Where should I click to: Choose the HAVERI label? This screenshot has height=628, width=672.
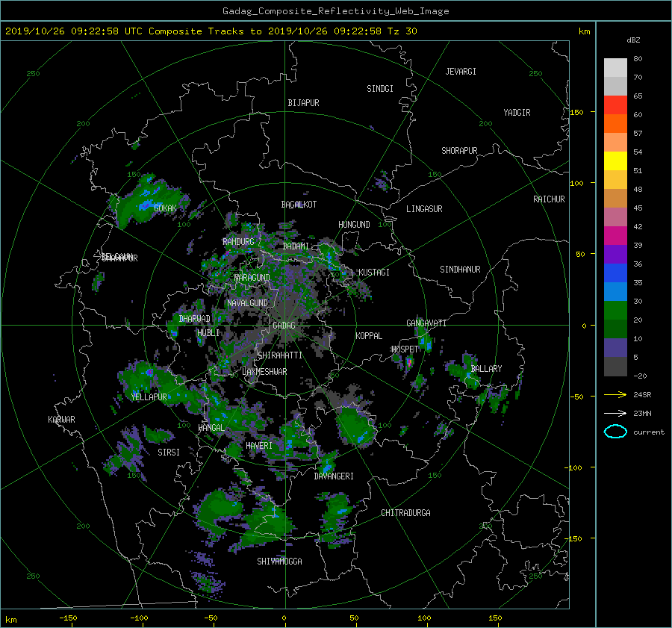[259, 446]
